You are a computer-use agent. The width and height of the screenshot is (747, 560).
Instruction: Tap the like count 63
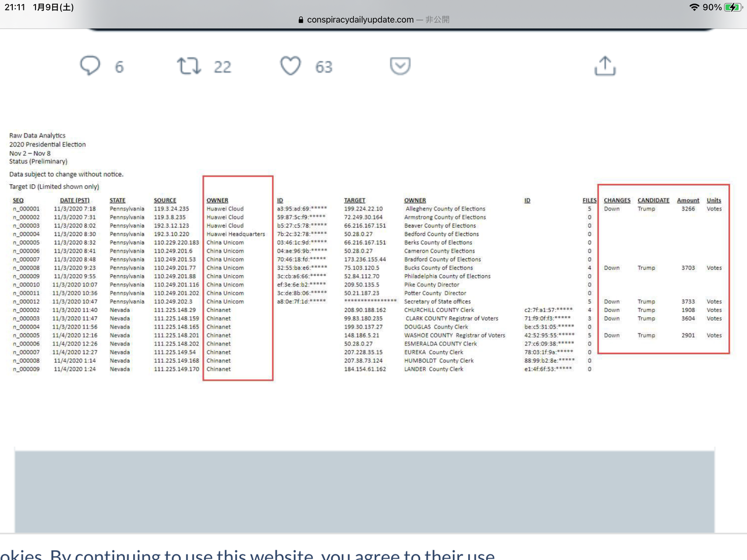pos(324,67)
